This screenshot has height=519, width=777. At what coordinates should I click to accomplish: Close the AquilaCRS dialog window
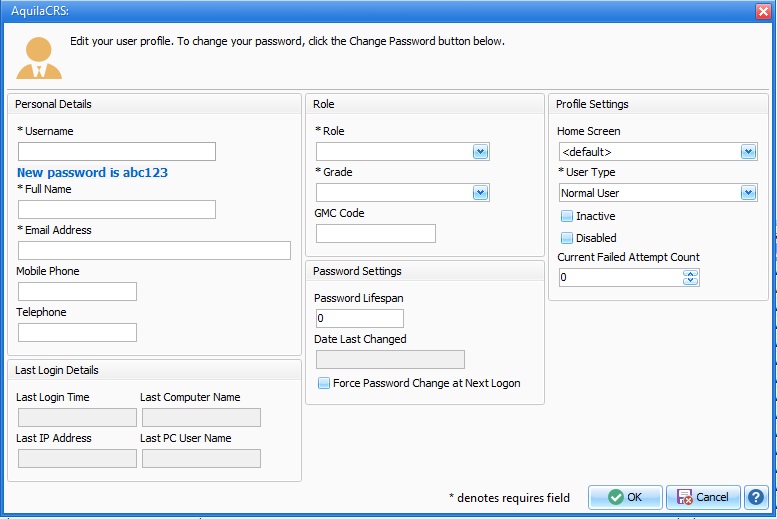[763, 9]
